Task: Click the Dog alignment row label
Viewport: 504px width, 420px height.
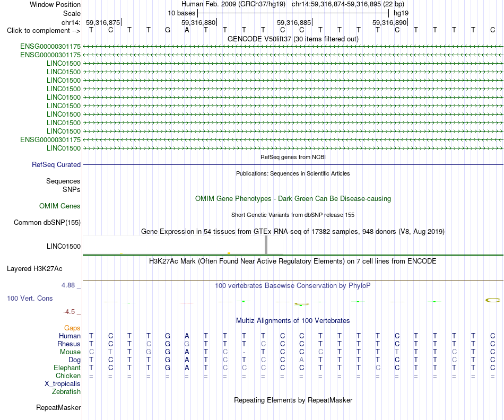Action: pyautogui.click(x=74, y=360)
